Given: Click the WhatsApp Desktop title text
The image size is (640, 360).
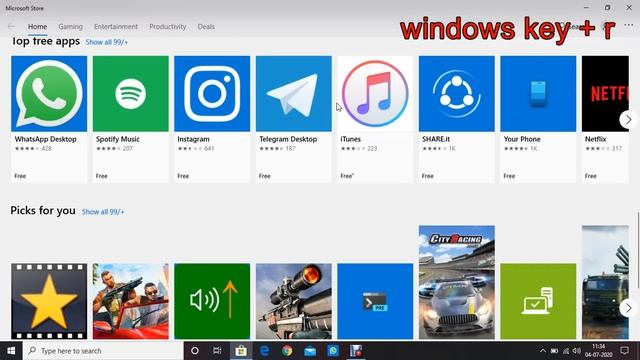Looking at the screenshot, I should click(46, 139).
